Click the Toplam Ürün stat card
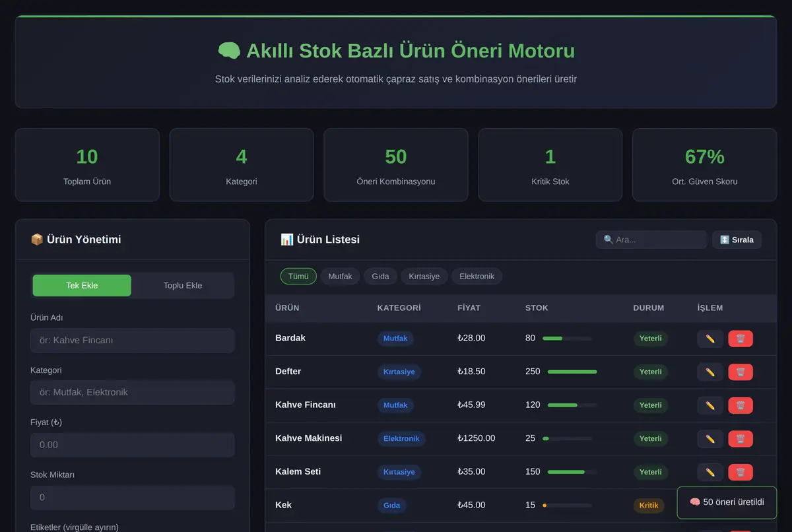Image resolution: width=792 pixels, height=532 pixels. click(87, 165)
